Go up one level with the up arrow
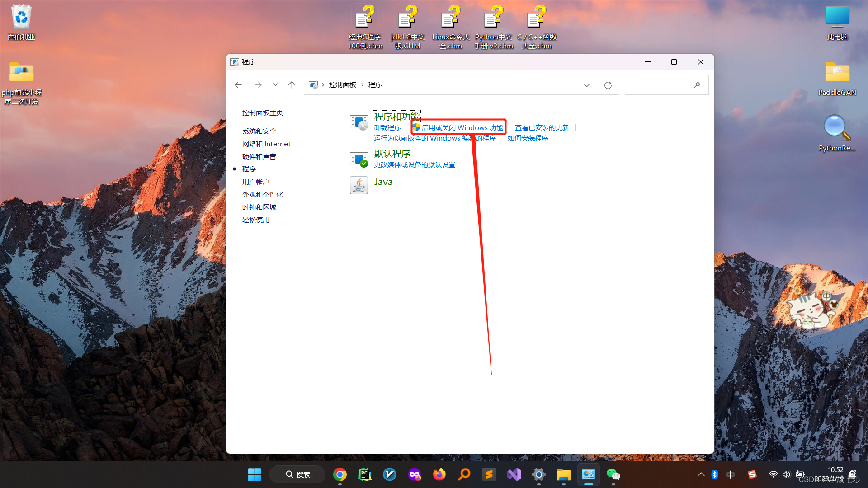The width and height of the screenshot is (868, 488). tap(292, 85)
